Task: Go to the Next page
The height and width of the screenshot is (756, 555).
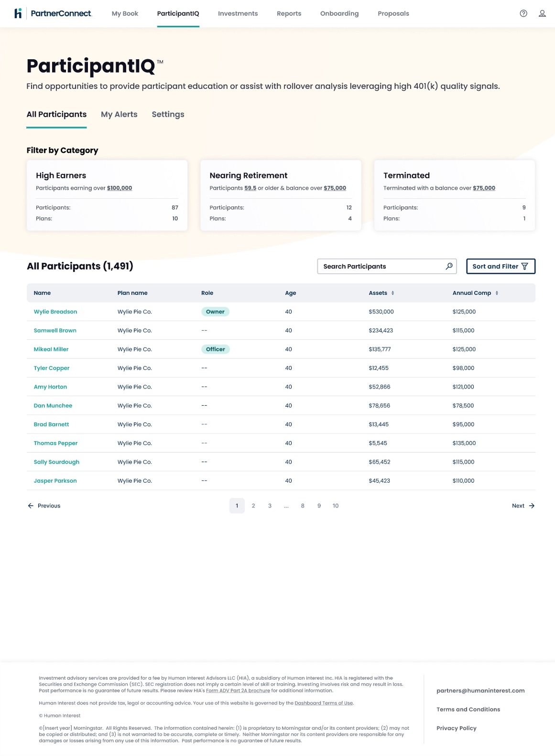Action: coord(523,506)
